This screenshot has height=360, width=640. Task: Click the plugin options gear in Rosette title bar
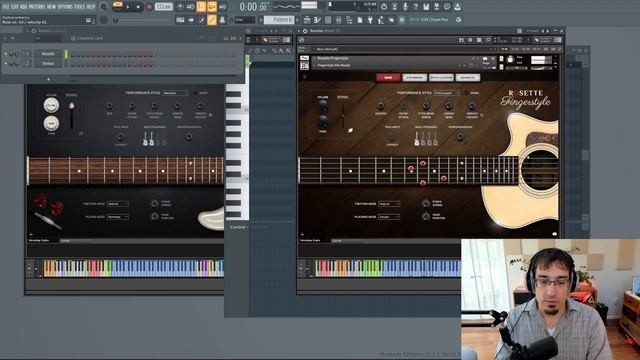[305, 31]
